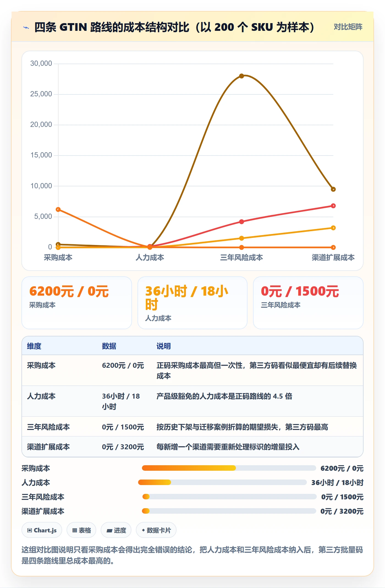Select the 表格 chip

pyautogui.click(x=81, y=530)
